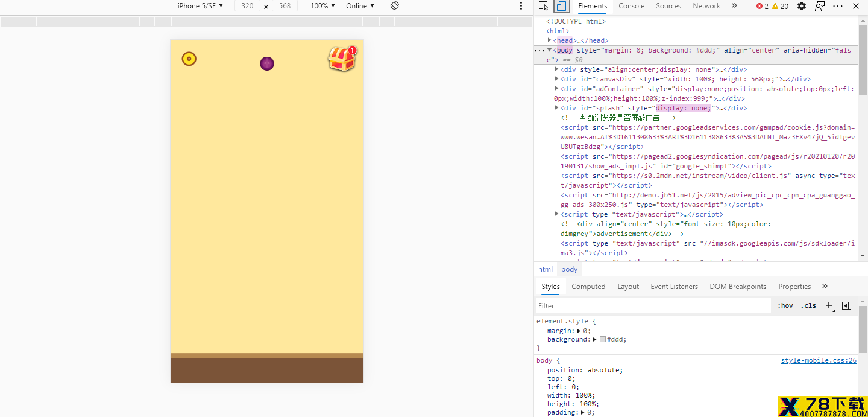The image size is (868, 417).
Task: Collapse the body element node
Action: tap(550, 50)
